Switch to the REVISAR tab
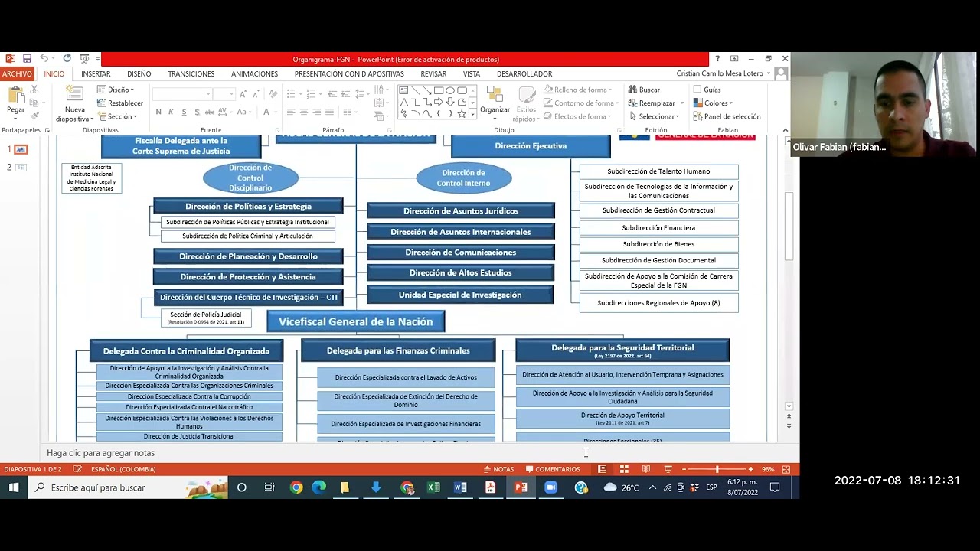Image resolution: width=980 pixels, height=551 pixels. pyautogui.click(x=433, y=73)
